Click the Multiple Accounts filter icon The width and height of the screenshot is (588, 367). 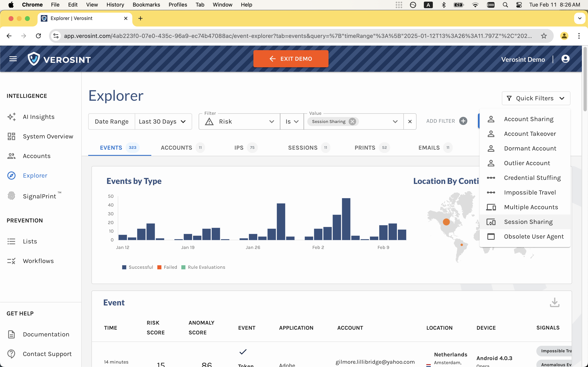click(x=491, y=207)
